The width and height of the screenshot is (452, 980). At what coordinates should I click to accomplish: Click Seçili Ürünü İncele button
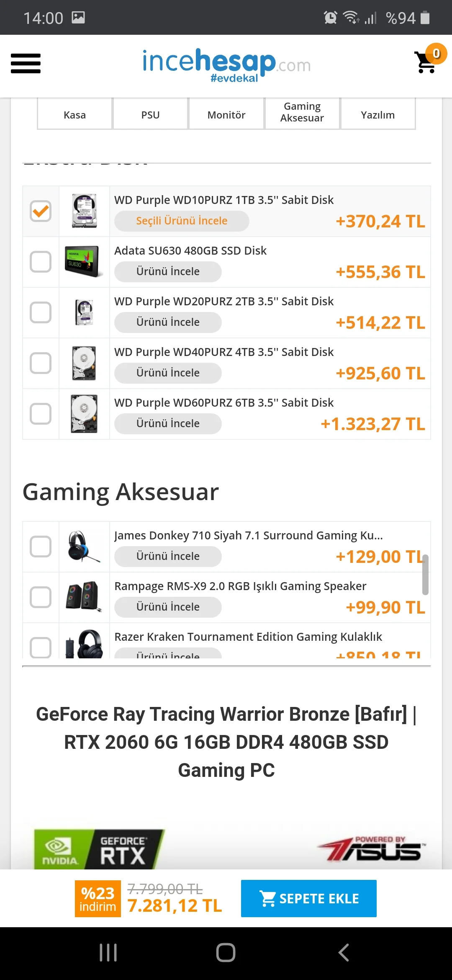point(182,221)
